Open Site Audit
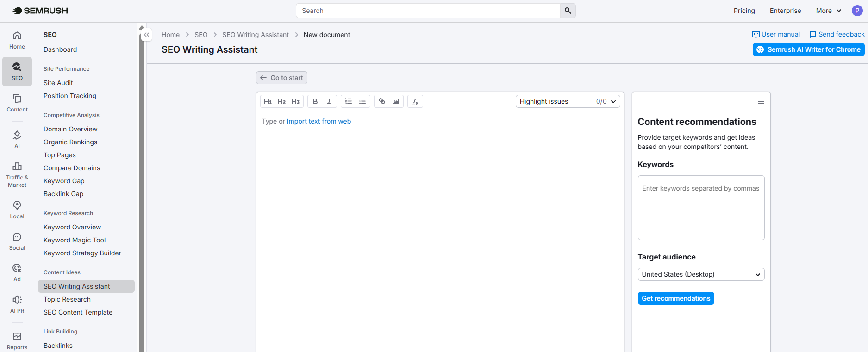This screenshot has width=868, height=352. pos(58,83)
